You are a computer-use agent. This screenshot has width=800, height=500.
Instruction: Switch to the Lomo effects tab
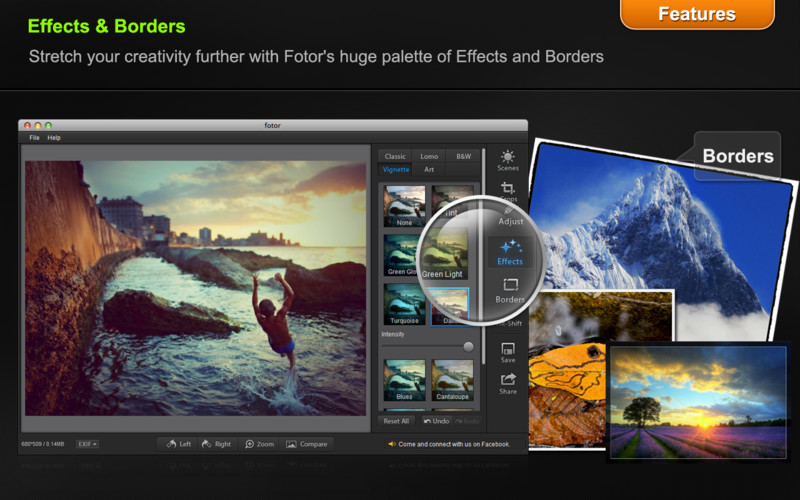[x=429, y=156]
